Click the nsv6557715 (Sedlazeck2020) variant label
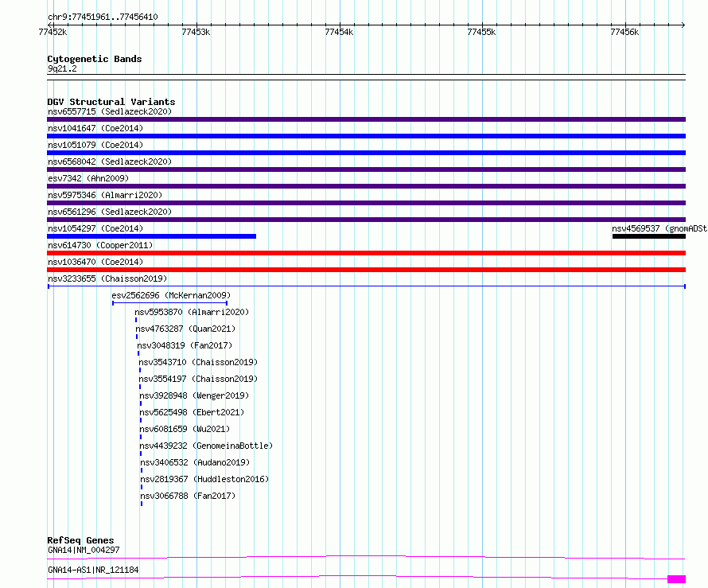Viewport: 708px width, 588px height. tap(110, 111)
